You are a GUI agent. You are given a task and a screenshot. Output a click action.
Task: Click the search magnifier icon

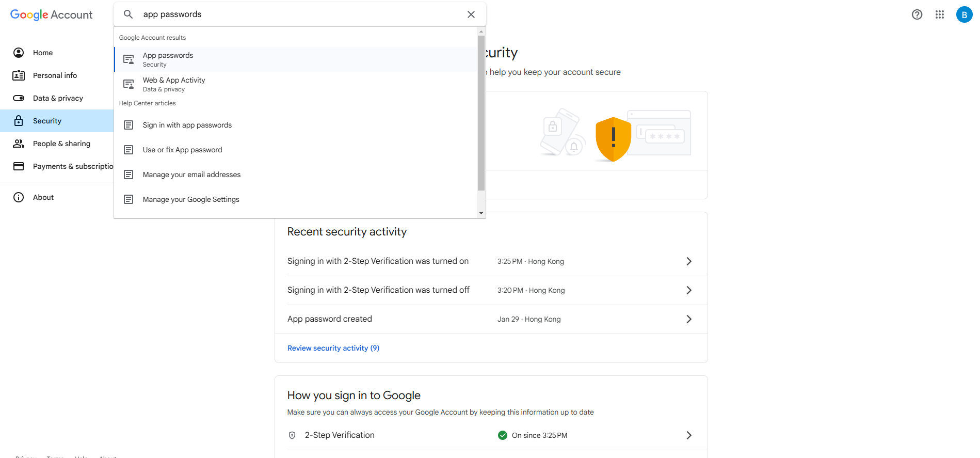[x=128, y=14]
